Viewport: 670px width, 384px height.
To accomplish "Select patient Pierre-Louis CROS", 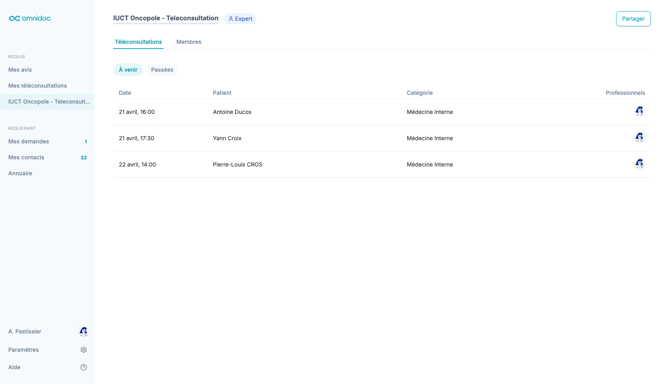I will coord(237,164).
